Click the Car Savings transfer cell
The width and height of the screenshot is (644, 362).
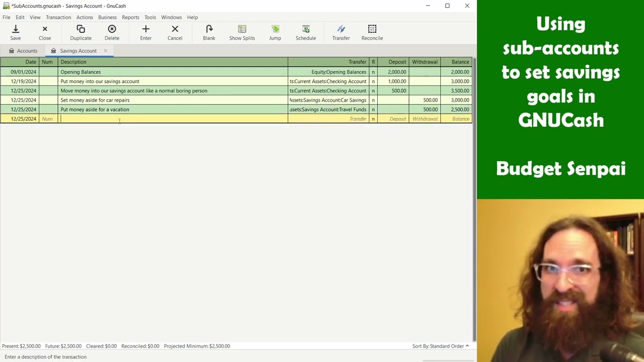click(x=328, y=100)
